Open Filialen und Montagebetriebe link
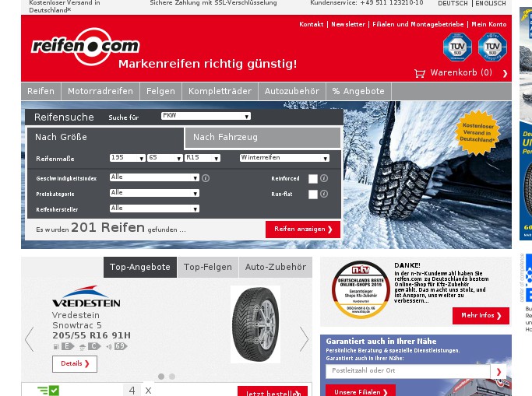Image resolution: width=532 pixels, height=396 pixels. pyautogui.click(x=418, y=24)
